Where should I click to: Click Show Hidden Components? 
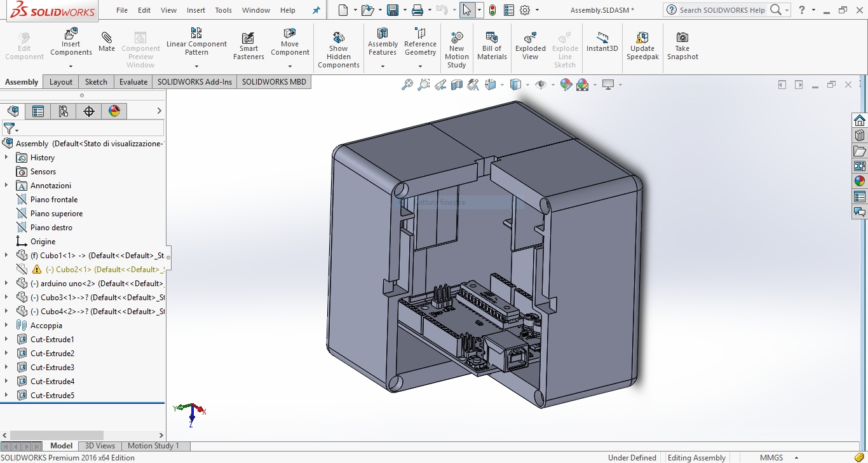coord(339,49)
